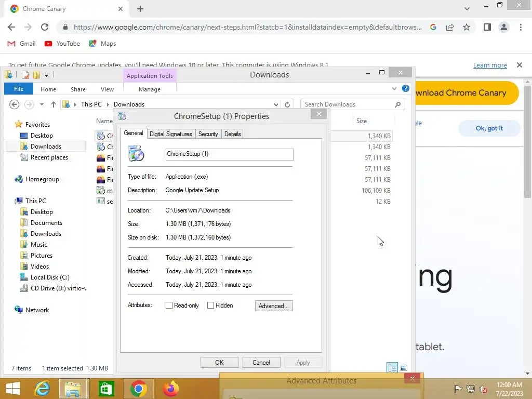532x399 pixels.
Task: Open View tab in Explorer ribbon
Action: click(107, 89)
